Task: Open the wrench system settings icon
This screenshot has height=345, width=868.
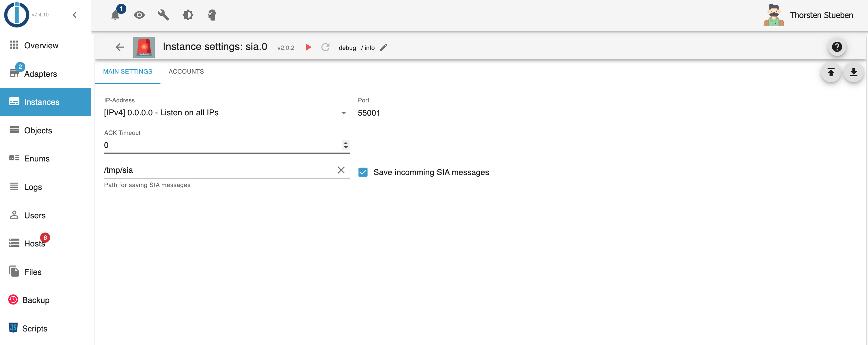Action: [163, 15]
